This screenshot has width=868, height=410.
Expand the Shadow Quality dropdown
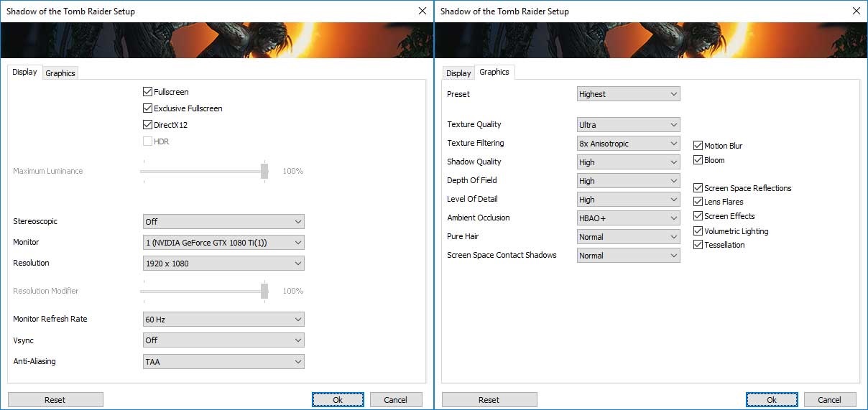(x=629, y=162)
